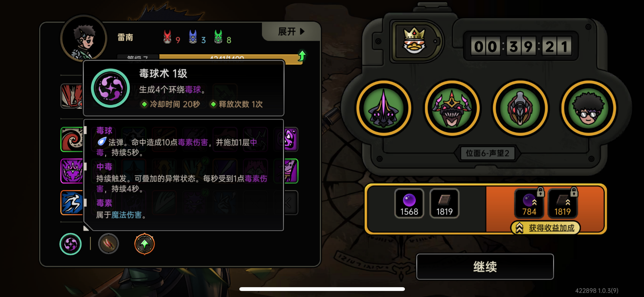The height and width of the screenshot is (297, 644).
Task: Select the purple horned monster portrait
Action: click(x=384, y=108)
